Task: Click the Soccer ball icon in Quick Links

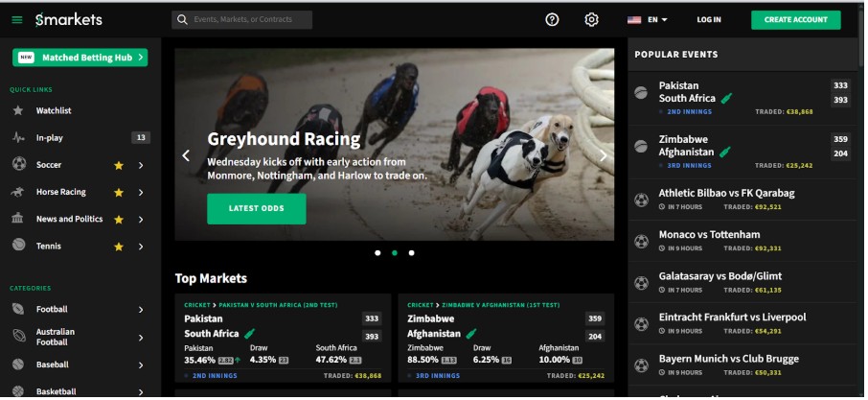Action: (x=19, y=164)
